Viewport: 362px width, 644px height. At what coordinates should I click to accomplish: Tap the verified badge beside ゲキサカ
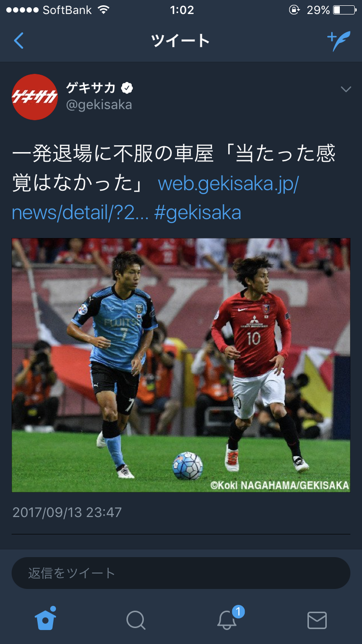[127, 88]
